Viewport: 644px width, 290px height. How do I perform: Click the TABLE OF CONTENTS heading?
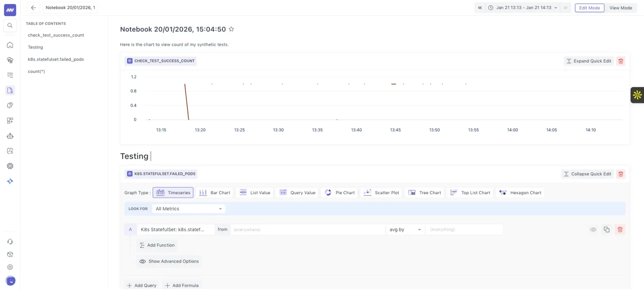pyautogui.click(x=46, y=23)
